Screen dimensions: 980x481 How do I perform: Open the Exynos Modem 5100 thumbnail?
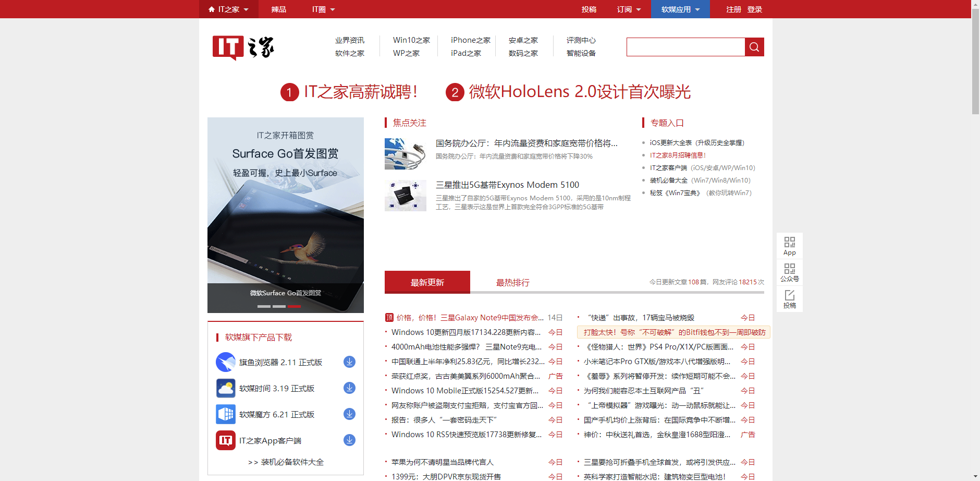(x=406, y=196)
